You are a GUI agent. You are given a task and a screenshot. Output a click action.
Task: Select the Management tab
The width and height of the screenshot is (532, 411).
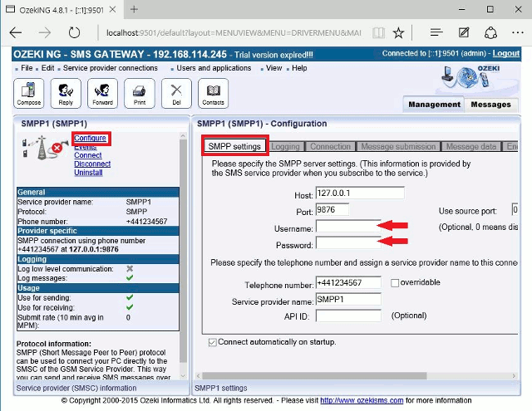pos(434,105)
